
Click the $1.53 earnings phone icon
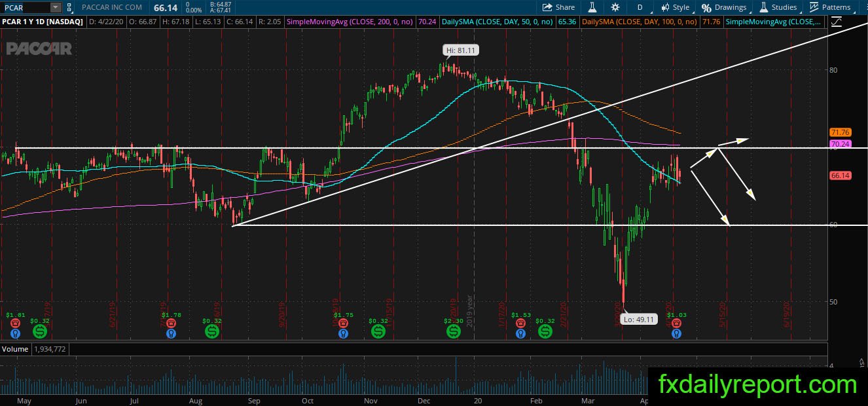click(x=520, y=323)
